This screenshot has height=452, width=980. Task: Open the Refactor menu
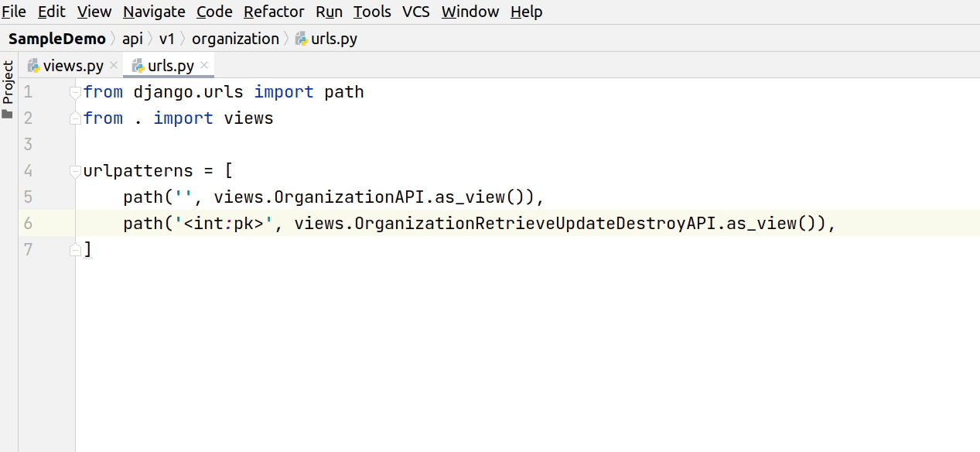(x=274, y=12)
